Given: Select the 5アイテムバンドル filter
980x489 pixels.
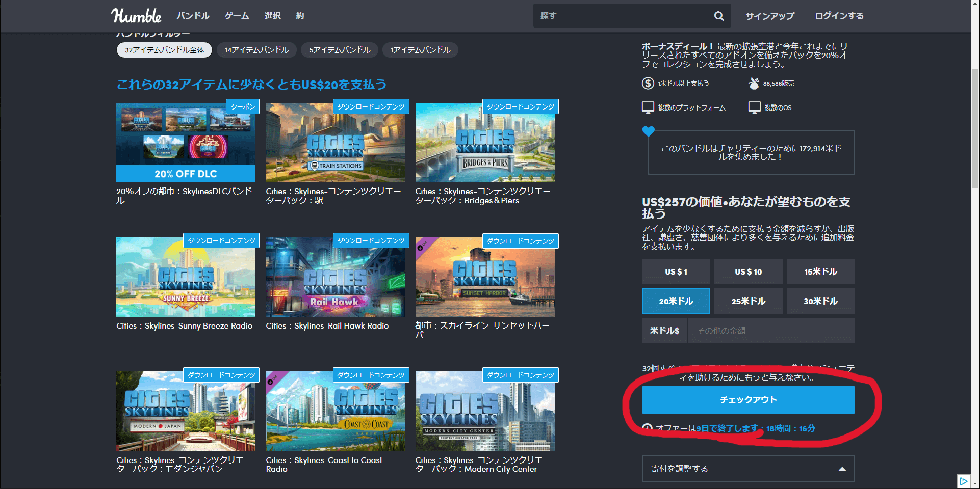Looking at the screenshot, I should (x=340, y=50).
